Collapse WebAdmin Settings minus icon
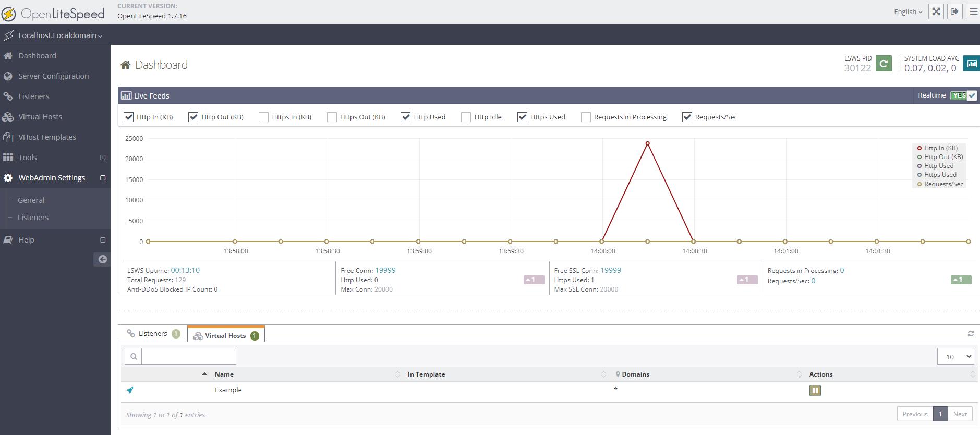 (103, 178)
